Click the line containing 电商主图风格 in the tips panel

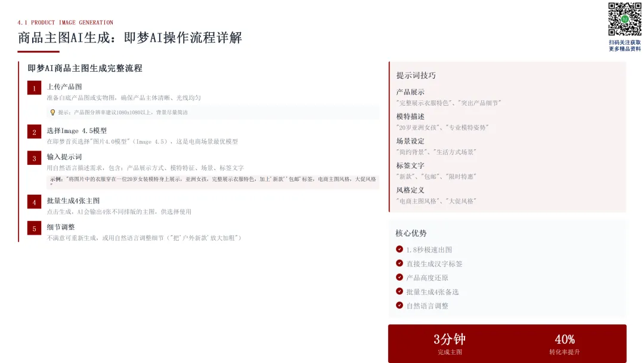(436, 201)
